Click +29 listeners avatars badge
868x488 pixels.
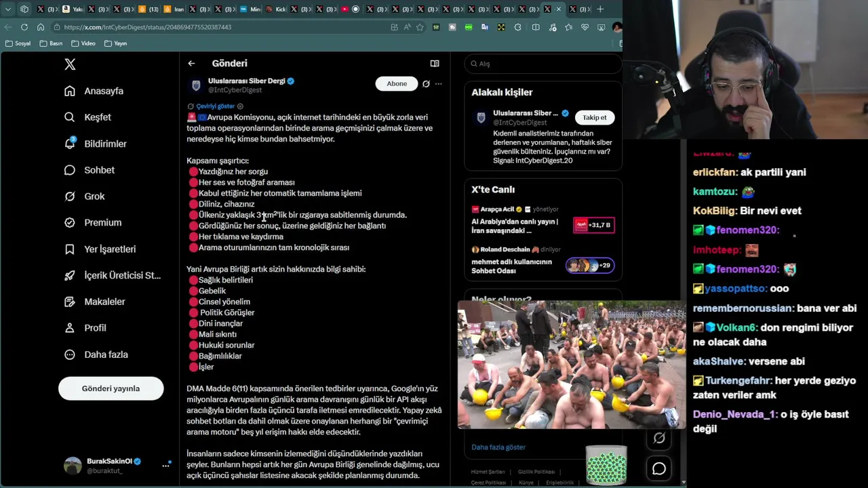[x=590, y=266]
